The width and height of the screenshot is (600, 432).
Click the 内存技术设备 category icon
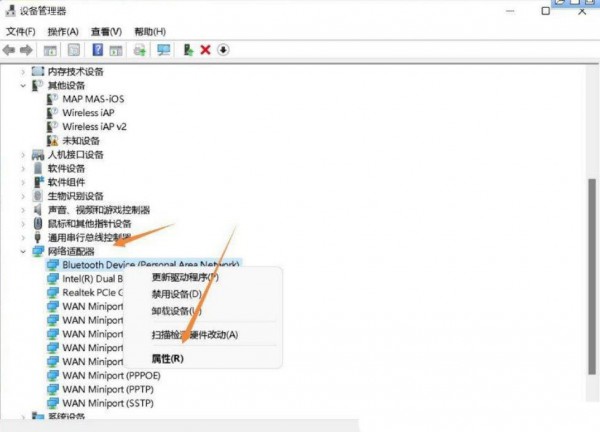click(x=38, y=71)
